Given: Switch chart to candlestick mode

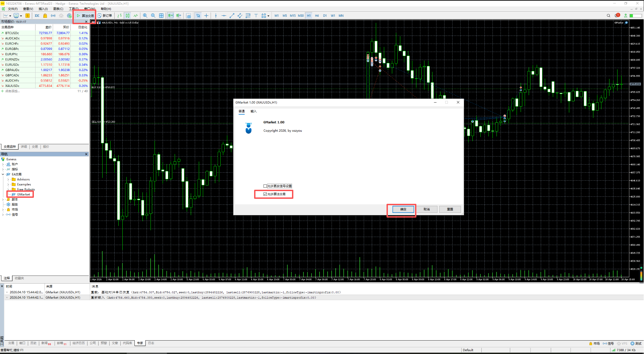Looking at the screenshot, I should tap(128, 16).
